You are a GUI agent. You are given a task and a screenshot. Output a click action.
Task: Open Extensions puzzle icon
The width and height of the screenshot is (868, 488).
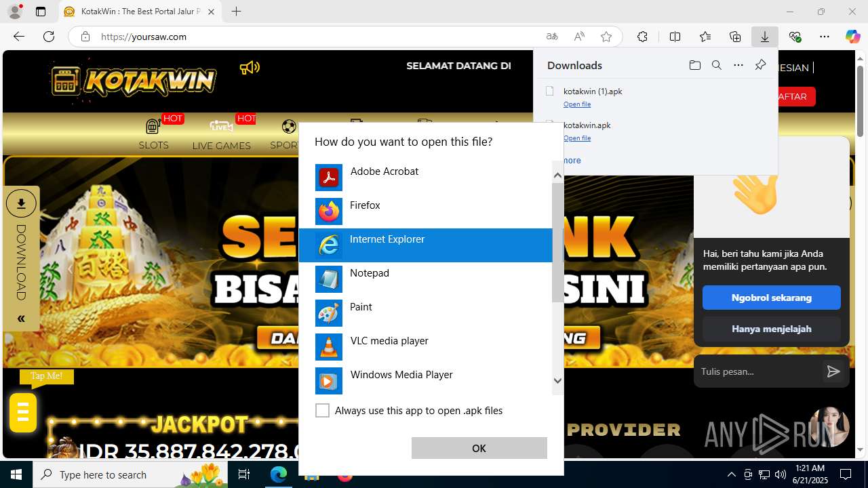click(642, 37)
